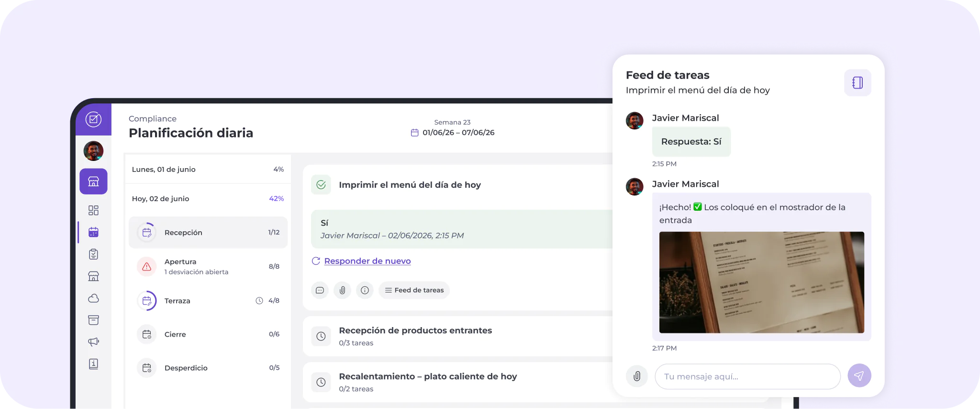Viewport: 980px width, 409px height.
Task: Click the 2:17 PM timestamp in feed
Action: [664, 348]
